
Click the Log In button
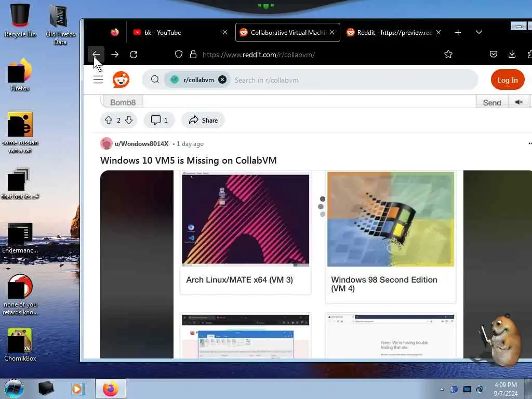pos(507,80)
